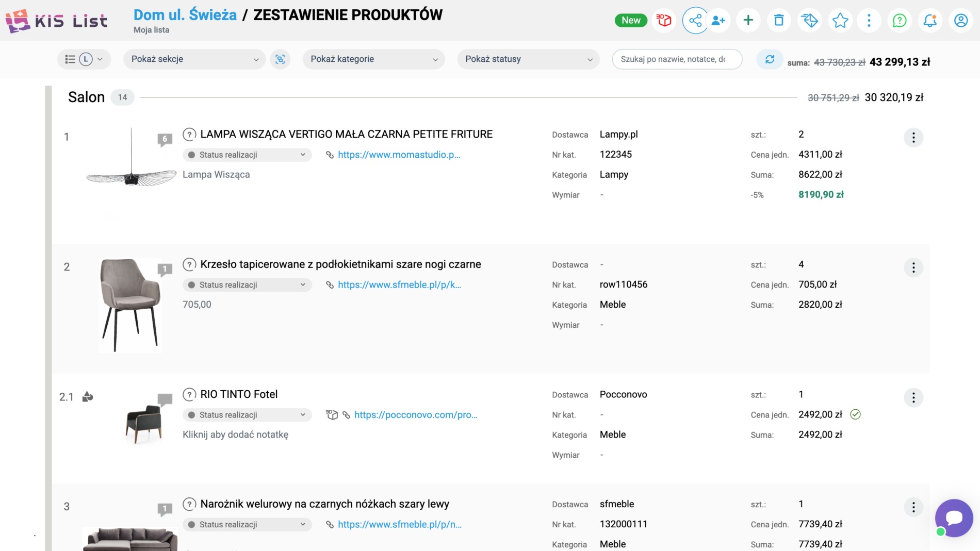The height and width of the screenshot is (551, 980).
Task: Add a collaborator with person-plus icon
Action: 718,21
